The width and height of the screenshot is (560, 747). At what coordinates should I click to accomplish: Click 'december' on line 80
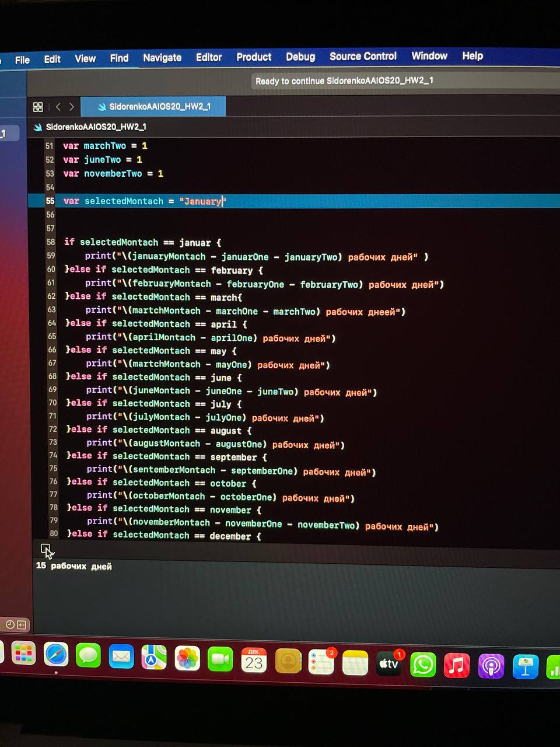(230, 536)
